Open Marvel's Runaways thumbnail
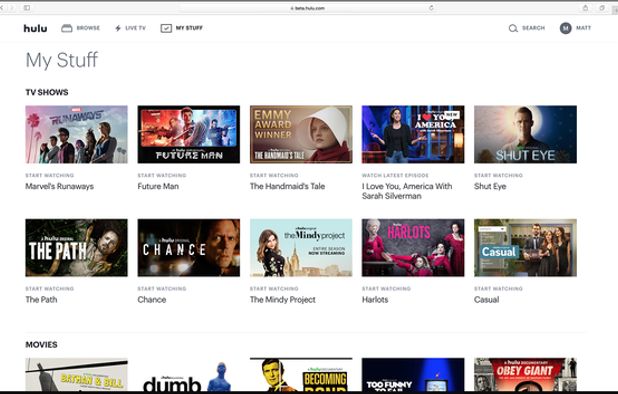 76,134
